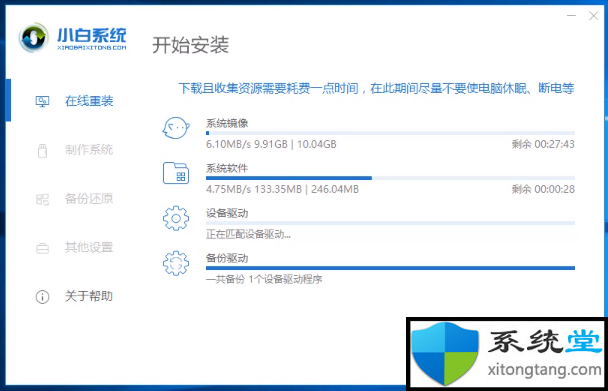Image resolution: width=608 pixels, height=391 pixels.
Task: Open 关于帮助 page
Action: (x=89, y=296)
